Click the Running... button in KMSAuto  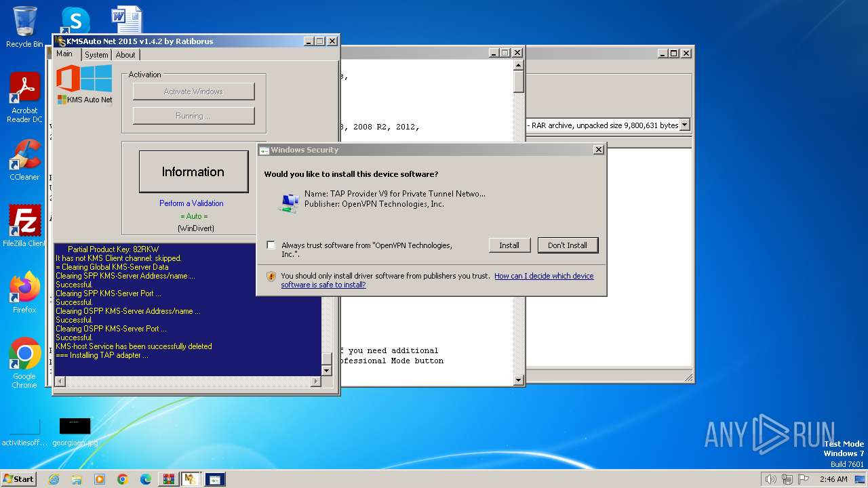[x=194, y=116]
